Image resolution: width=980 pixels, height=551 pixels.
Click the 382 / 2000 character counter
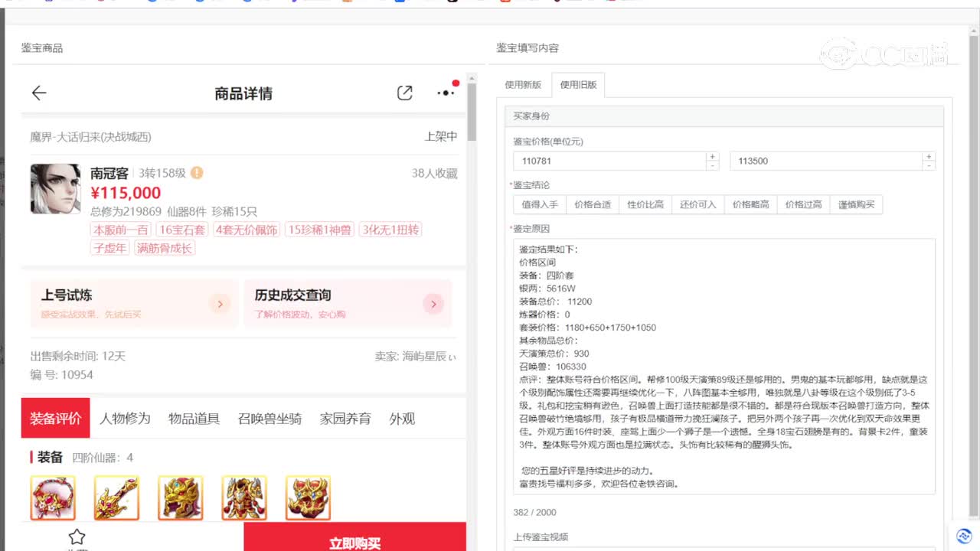(534, 512)
